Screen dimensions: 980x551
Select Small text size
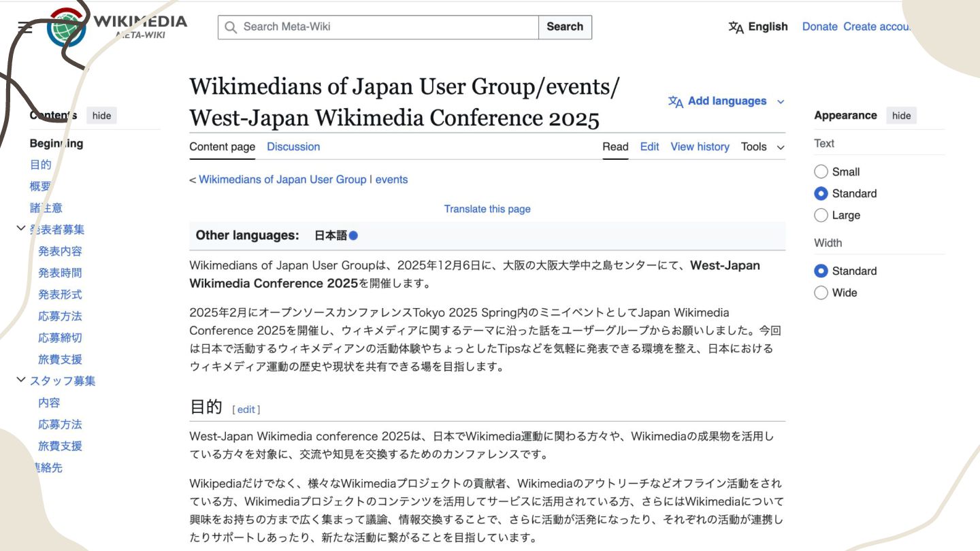[821, 171]
